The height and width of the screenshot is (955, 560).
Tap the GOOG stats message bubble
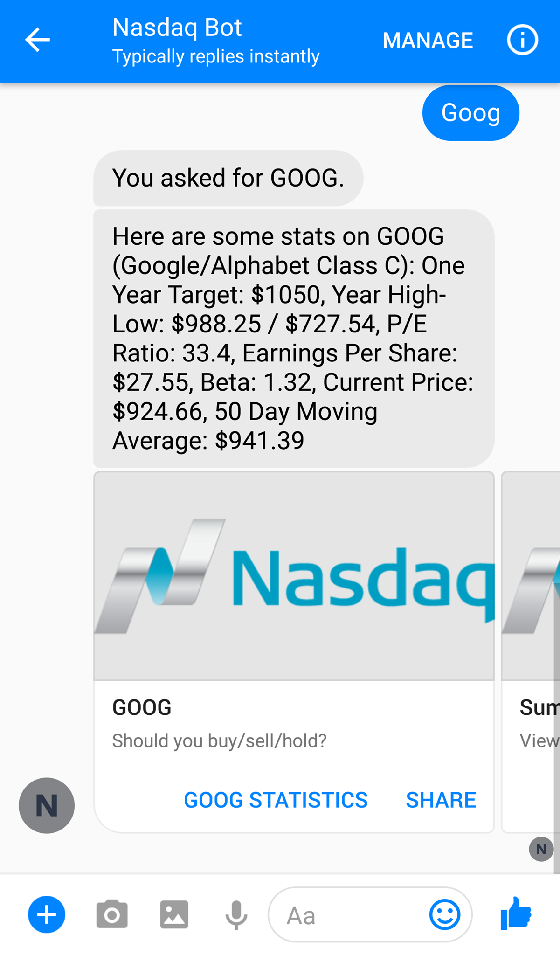(x=294, y=339)
